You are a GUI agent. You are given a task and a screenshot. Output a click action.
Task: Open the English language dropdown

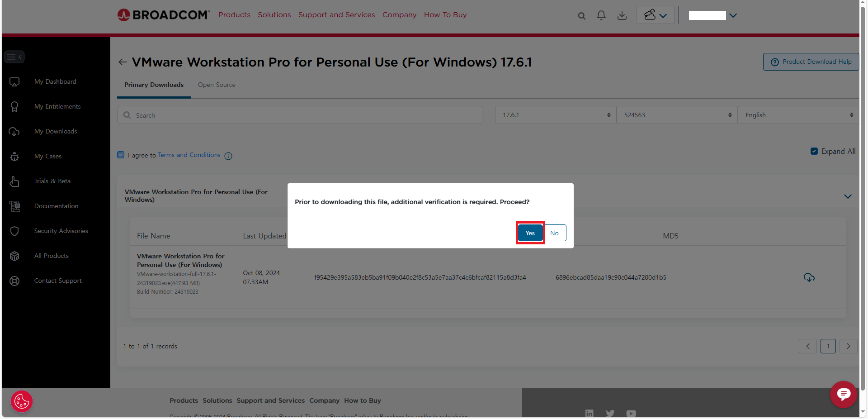[x=798, y=115]
